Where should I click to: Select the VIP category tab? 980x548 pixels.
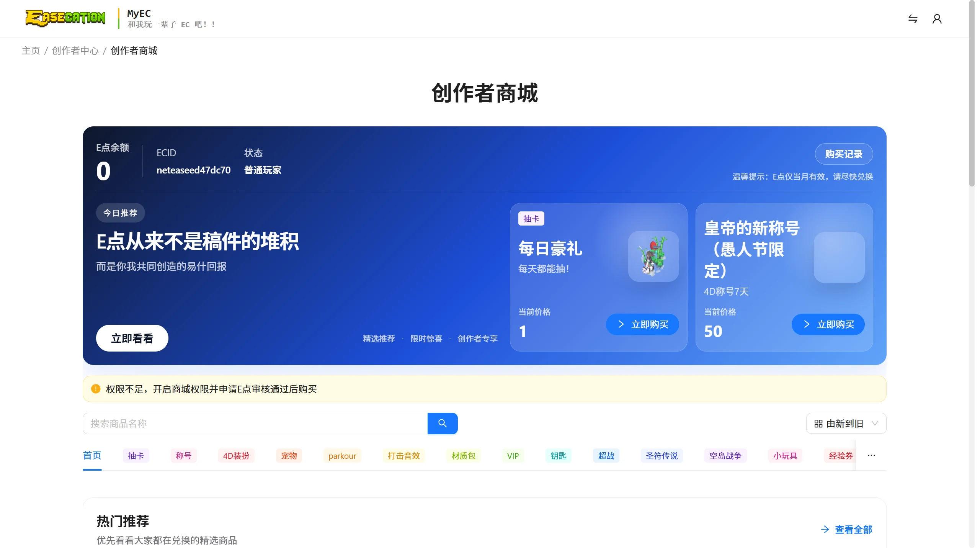tap(513, 456)
